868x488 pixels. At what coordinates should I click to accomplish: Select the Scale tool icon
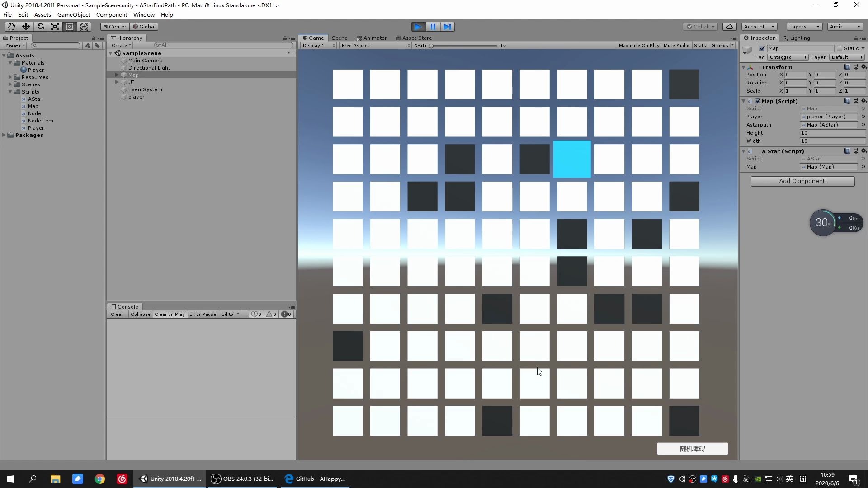tap(55, 27)
